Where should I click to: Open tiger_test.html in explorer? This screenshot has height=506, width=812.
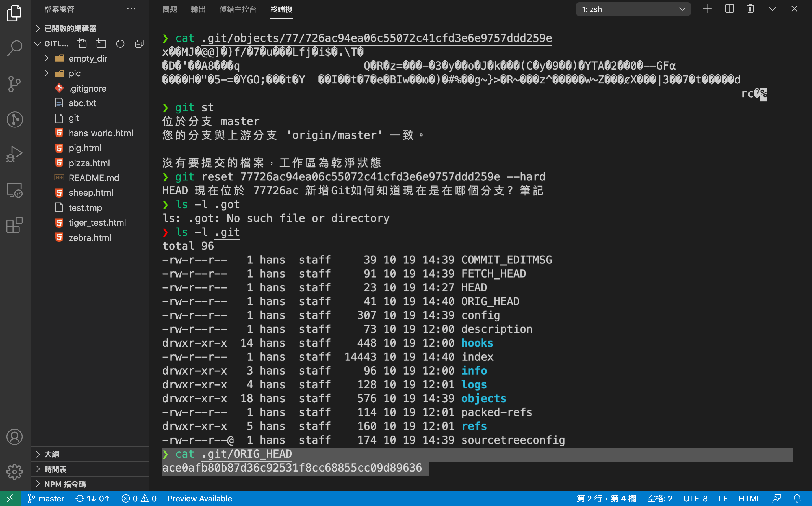(x=90, y=222)
